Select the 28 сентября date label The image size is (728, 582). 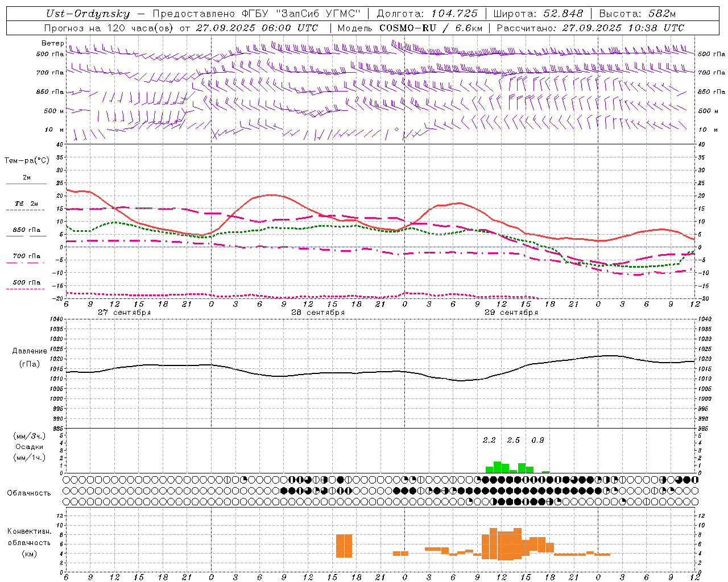tap(317, 313)
